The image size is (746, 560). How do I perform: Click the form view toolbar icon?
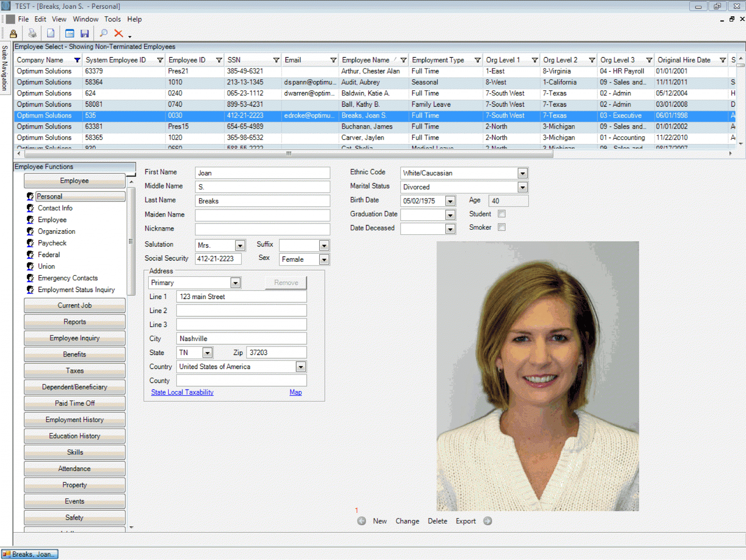(x=70, y=34)
